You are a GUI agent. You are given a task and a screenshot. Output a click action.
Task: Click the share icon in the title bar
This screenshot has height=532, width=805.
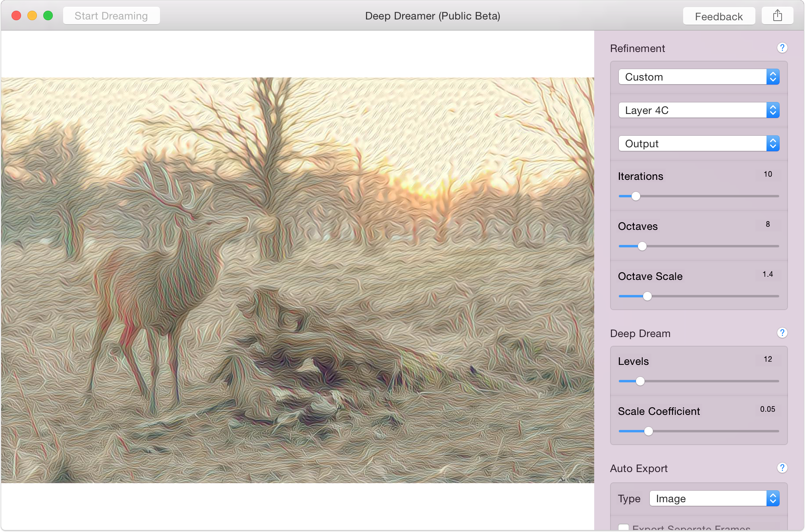click(777, 16)
